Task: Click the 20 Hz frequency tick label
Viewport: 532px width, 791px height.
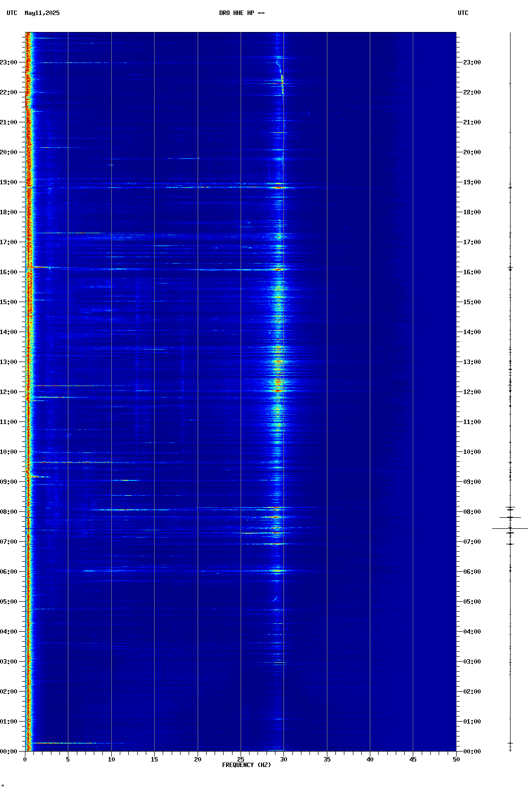Action: tap(198, 760)
